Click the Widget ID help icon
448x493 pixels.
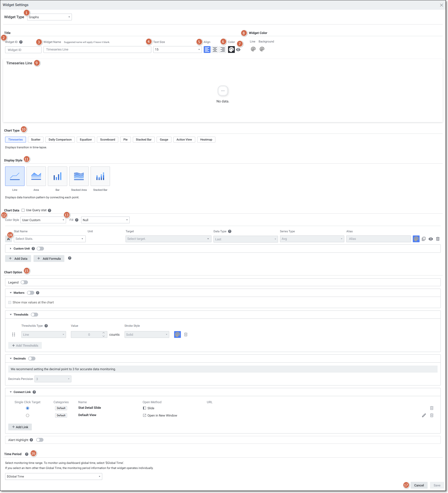click(21, 42)
